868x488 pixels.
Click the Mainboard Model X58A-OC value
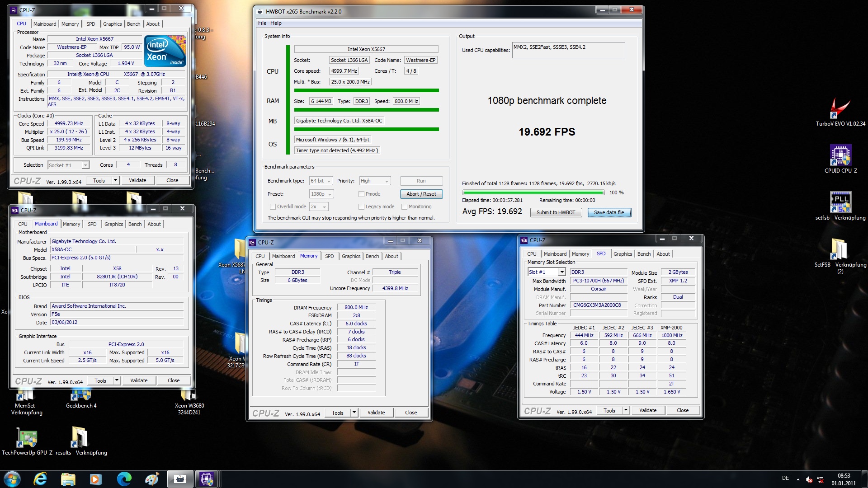coord(93,249)
